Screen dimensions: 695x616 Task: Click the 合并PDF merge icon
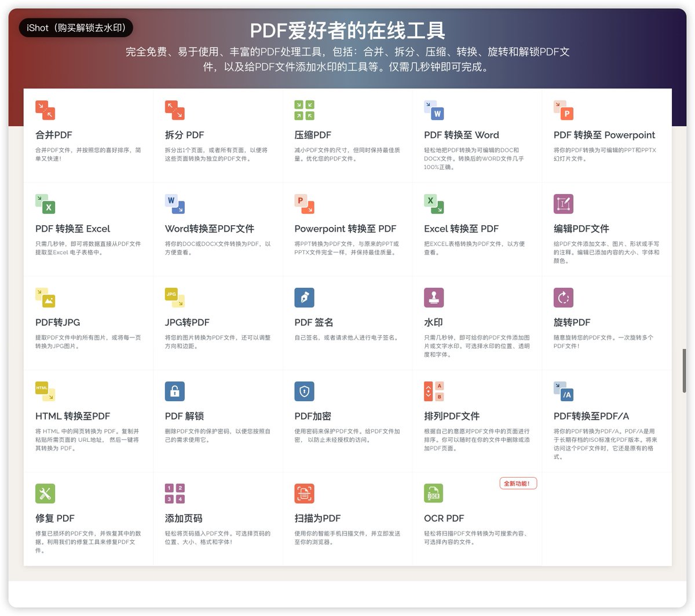[45, 110]
